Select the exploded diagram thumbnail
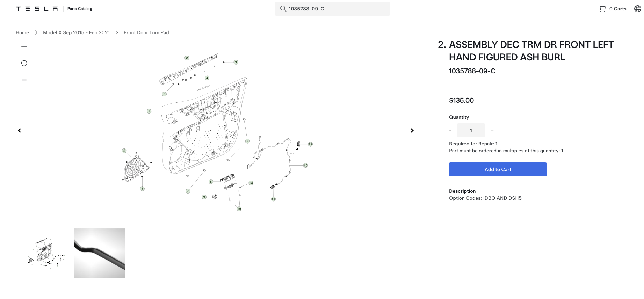The height and width of the screenshot is (299, 644). (x=46, y=253)
